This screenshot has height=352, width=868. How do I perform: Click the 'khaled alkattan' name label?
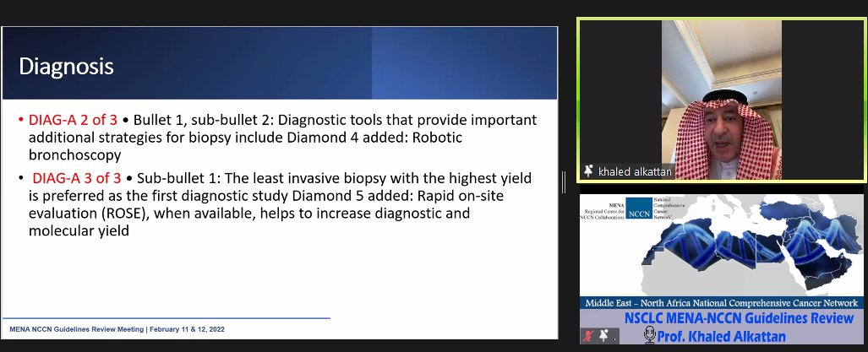[x=635, y=172]
